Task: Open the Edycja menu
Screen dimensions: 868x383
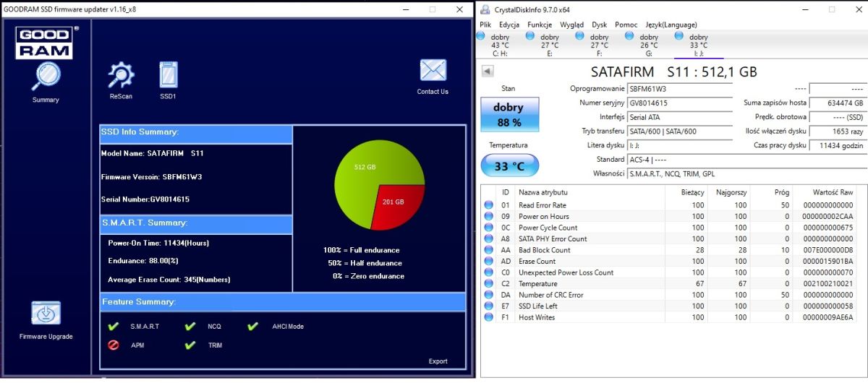Action: click(509, 25)
